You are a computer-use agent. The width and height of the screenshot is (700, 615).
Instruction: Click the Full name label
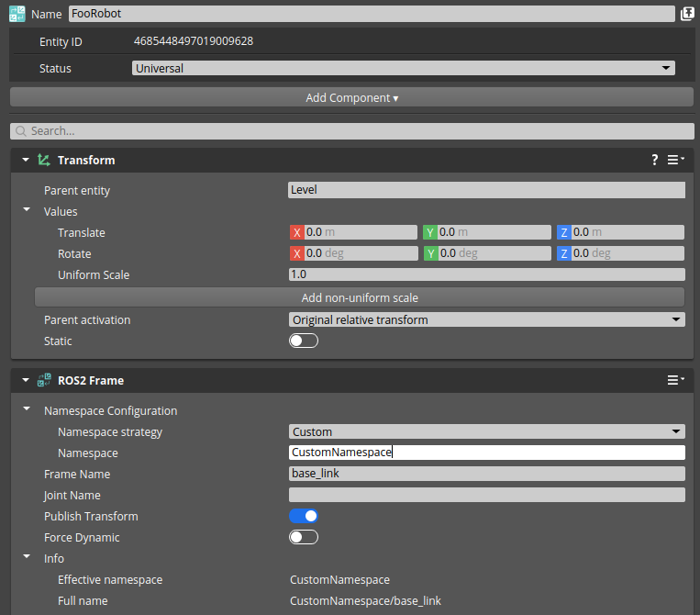click(83, 600)
